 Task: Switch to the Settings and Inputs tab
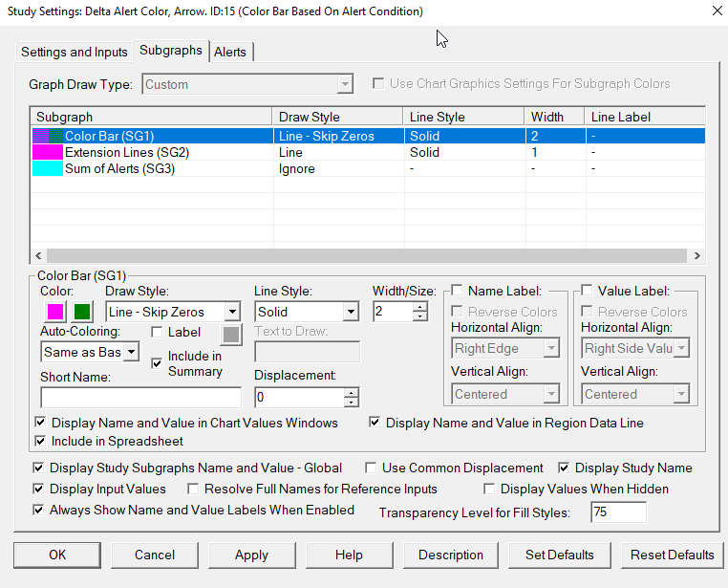pos(75,52)
